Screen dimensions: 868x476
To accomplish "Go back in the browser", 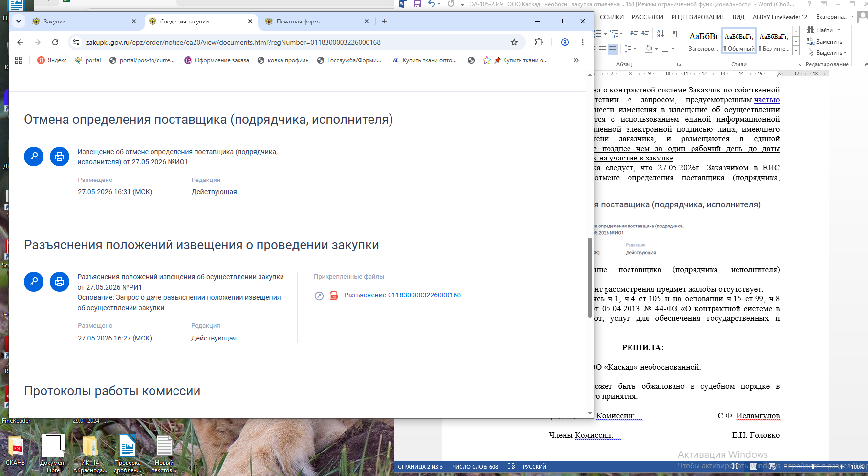I will pyautogui.click(x=20, y=42).
